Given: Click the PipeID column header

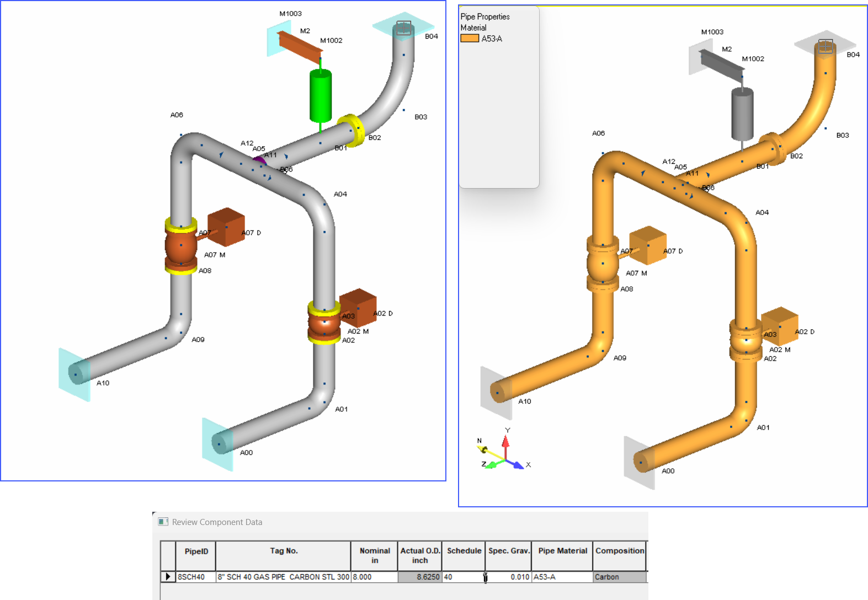Looking at the screenshot, I should (196, 556).
